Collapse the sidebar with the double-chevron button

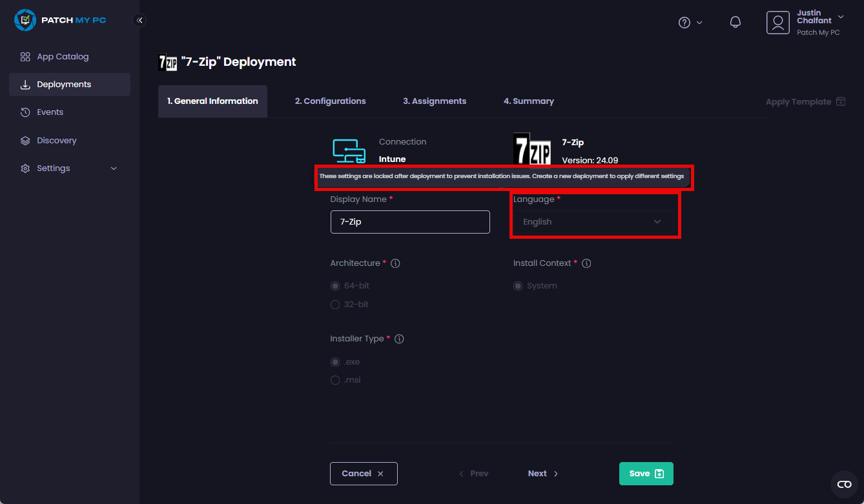139,20
